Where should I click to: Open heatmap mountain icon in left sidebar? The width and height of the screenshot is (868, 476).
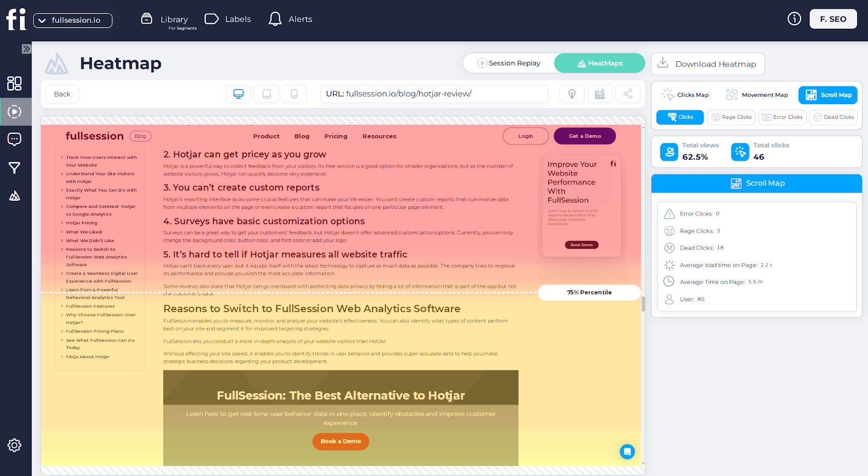(x=15, y=196)
